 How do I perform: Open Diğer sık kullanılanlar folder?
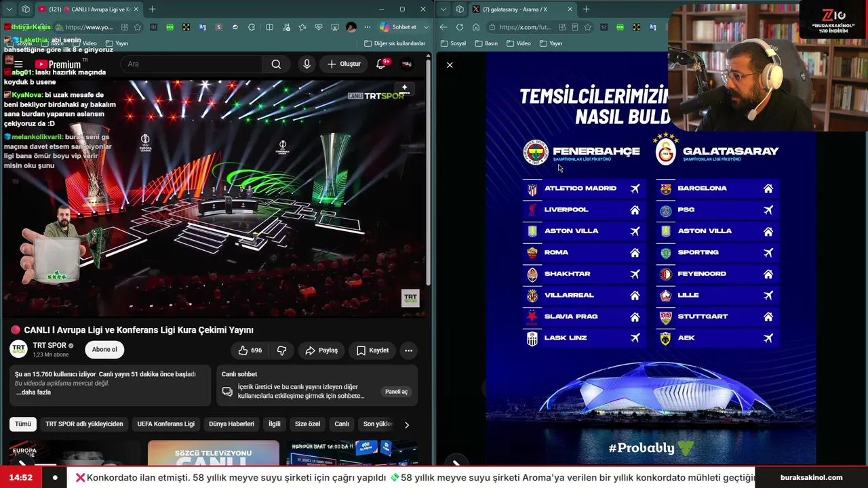point(395,43)
